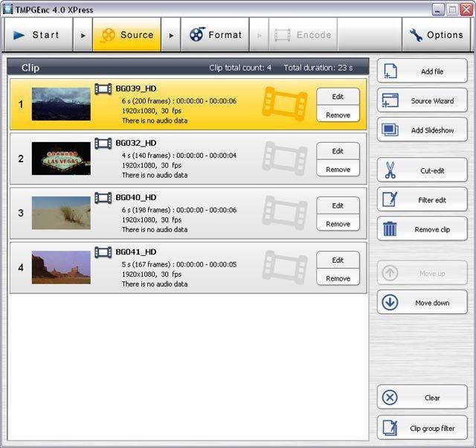Select the mountain thumbnail of clip 1
476x448 pixels.
click(61, 104)
